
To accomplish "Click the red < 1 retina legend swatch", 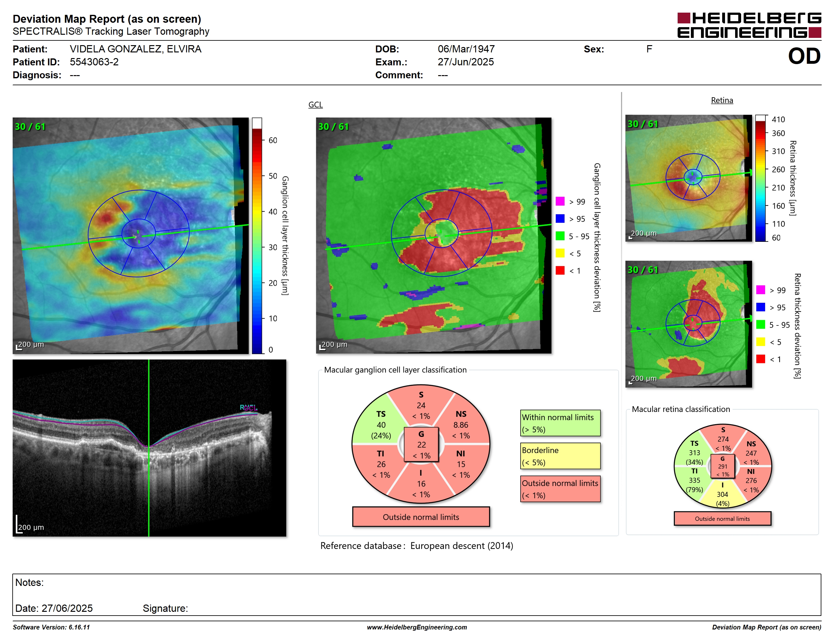I will pos(761,359).
